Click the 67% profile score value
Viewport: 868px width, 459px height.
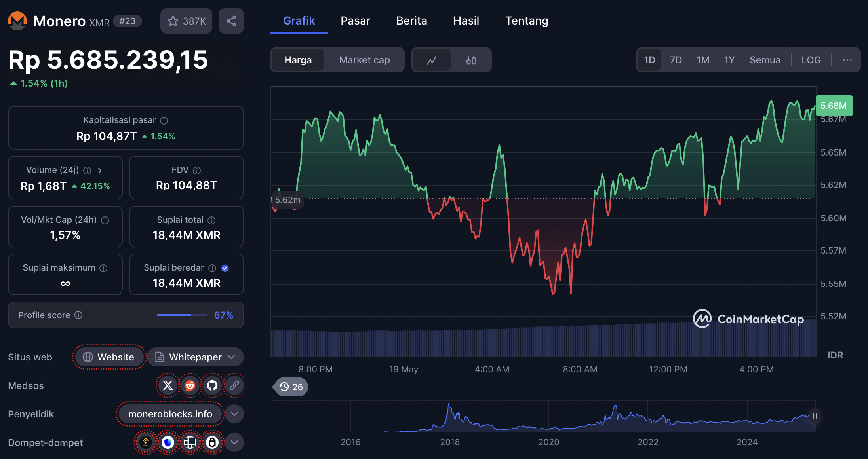pyautogui.click(x=223, y=315)
